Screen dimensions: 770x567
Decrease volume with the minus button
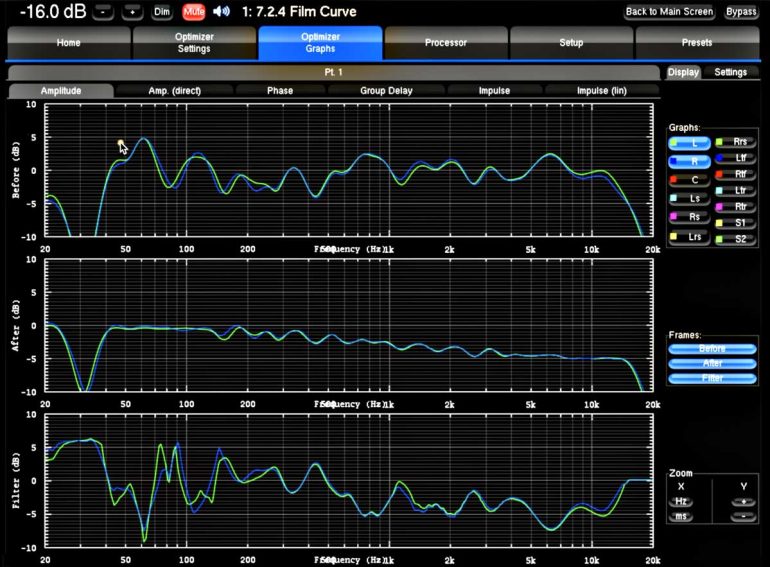pos(105,12)
